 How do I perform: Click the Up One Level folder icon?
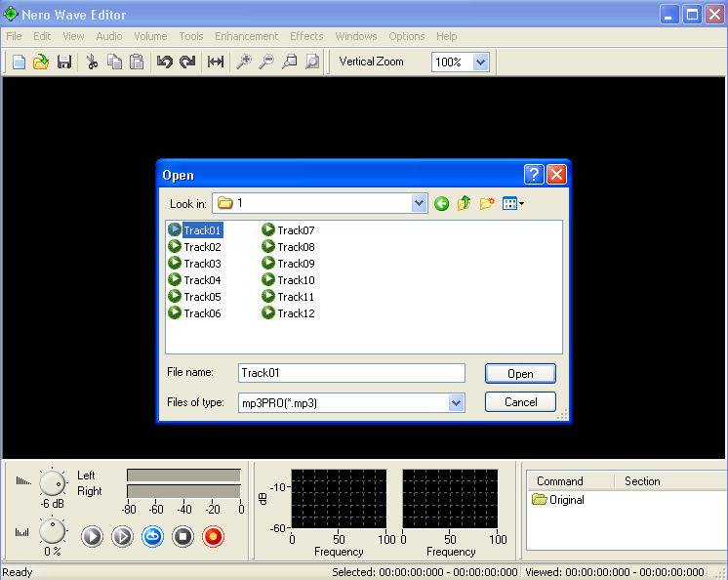(464, 203)
